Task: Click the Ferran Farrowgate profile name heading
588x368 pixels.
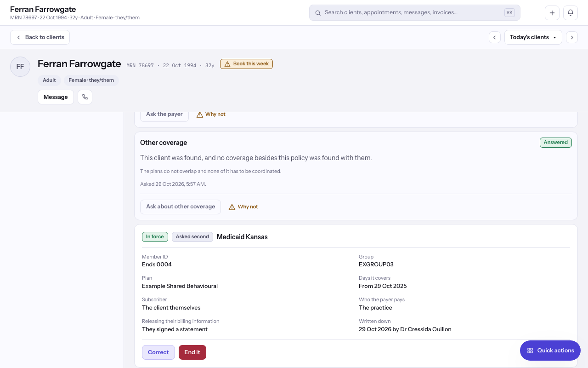Action: pos(79,64)
